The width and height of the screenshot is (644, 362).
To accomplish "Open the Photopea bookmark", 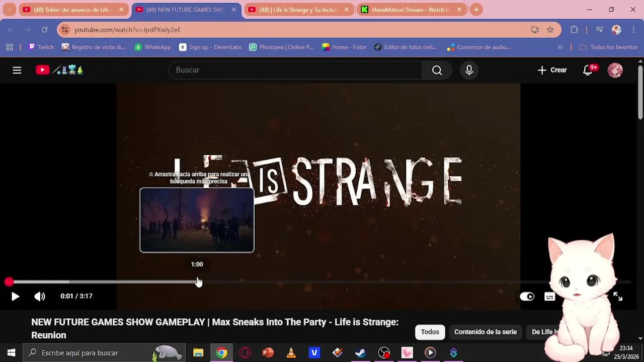I will pos(281,47).
